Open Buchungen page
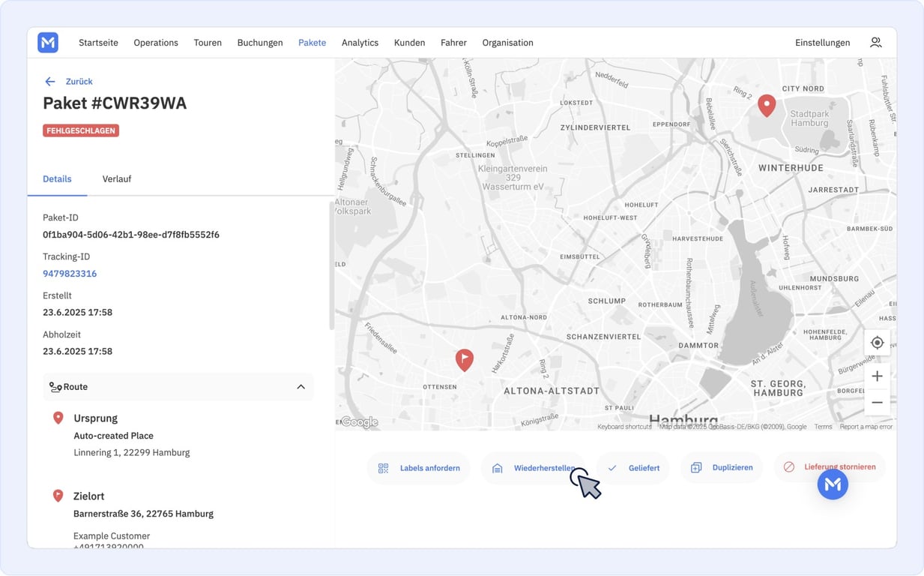Screen dimensions: 924x576 point(260,43)
